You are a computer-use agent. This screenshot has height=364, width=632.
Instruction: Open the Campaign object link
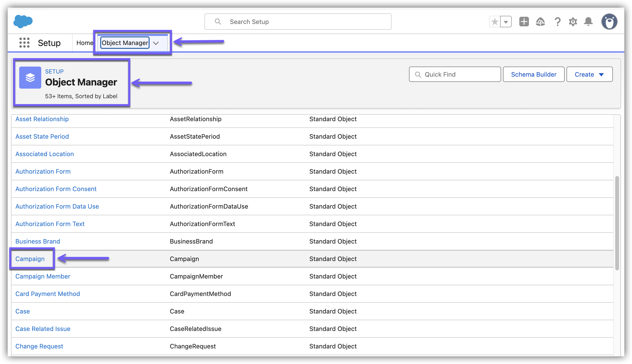(30, 259)
